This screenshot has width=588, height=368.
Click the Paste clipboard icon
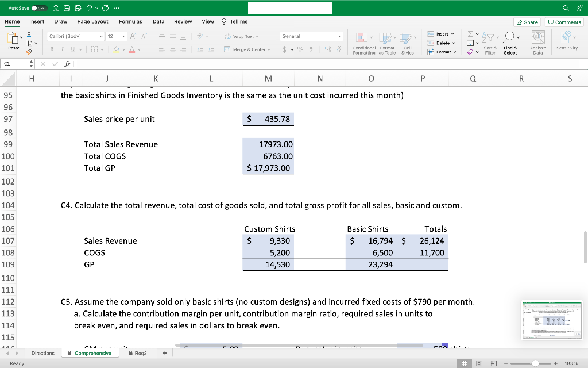[13, 37]
